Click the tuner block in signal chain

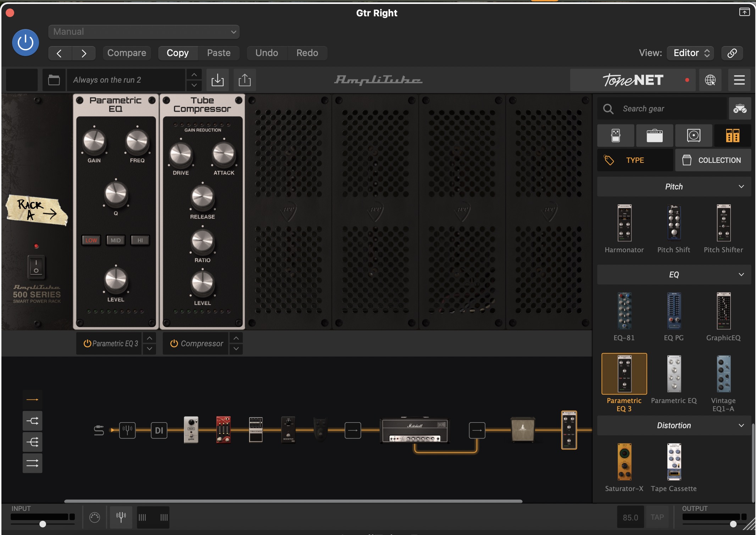click(x=127, y=430)
